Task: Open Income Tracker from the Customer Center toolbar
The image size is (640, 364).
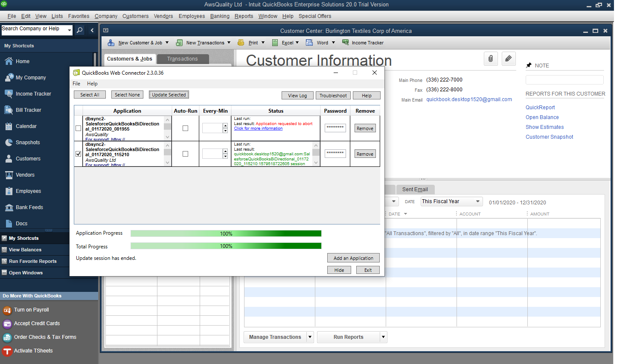Action: point(363,43)
